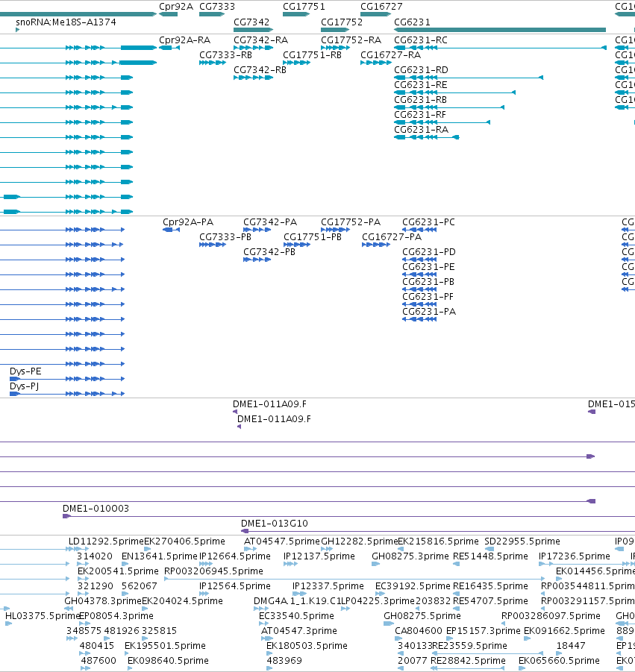
Task: Click EST IP12337.5prime
Action: click(328, 586)
